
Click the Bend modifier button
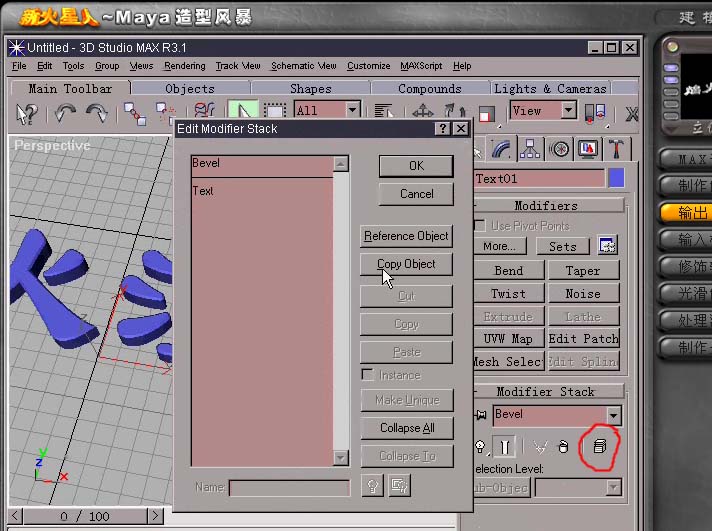tap(509, 271)
